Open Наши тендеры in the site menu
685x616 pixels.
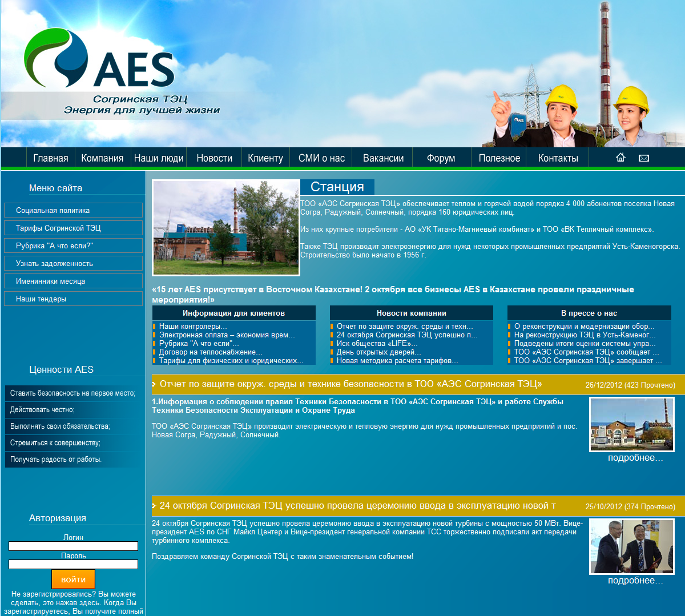(73, 299)
